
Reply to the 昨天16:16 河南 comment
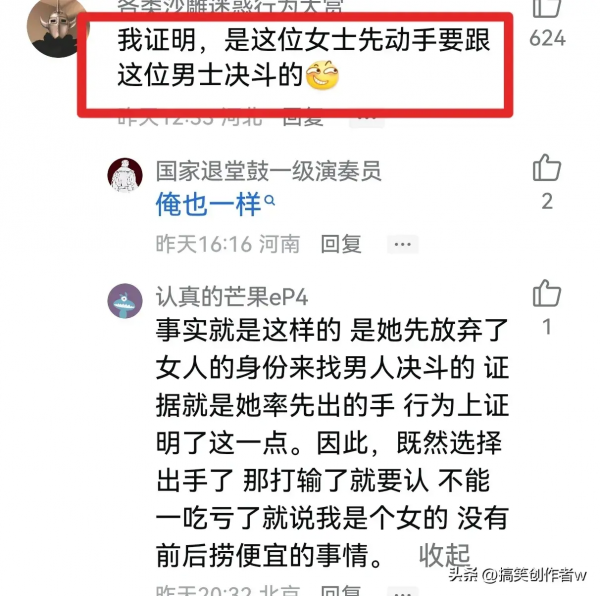341,244
